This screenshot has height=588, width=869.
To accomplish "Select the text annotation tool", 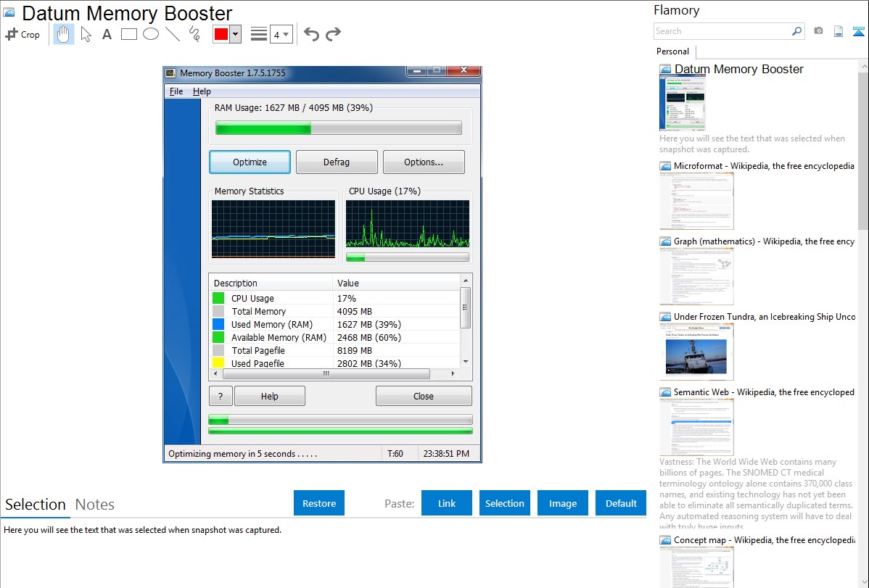I will 107,34.
